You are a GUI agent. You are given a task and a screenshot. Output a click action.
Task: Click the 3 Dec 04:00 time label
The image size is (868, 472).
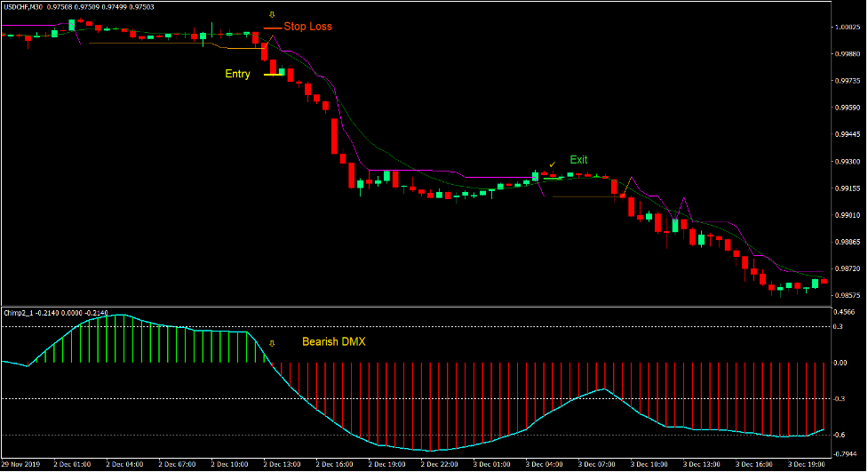(x=545, y=464)
